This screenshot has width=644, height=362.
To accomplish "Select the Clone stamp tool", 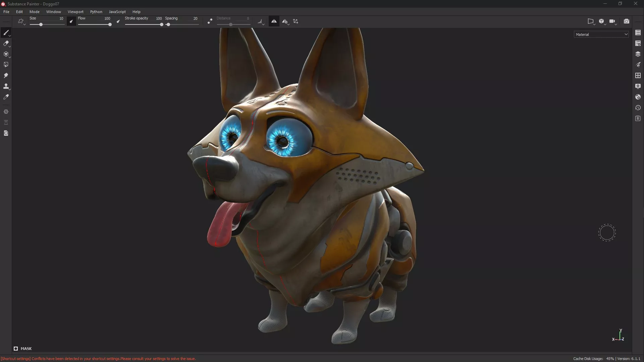I will click(x=6, y=86).
